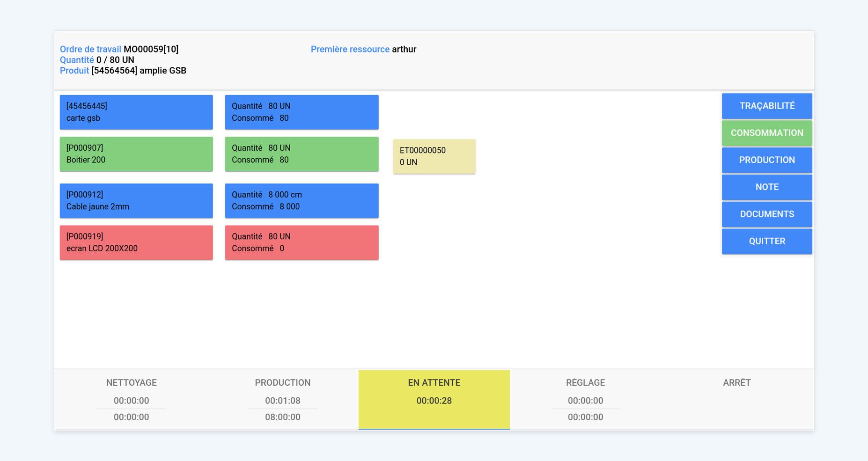The height and width of the screenshot is (461, 868).
Task: Select component carte gsb [45456445]
Action: coord(136,112)
